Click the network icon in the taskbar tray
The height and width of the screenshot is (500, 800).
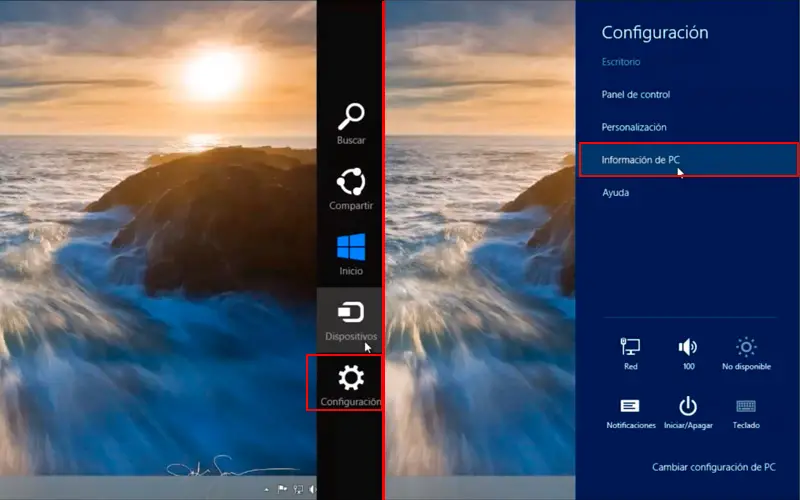point(298,489)
